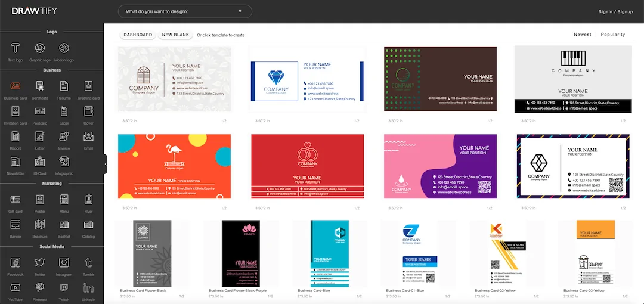The image size is (644, 304).
Task: Select the Twitter design icon
Action: pyautogui.click(x=40, y=262)
